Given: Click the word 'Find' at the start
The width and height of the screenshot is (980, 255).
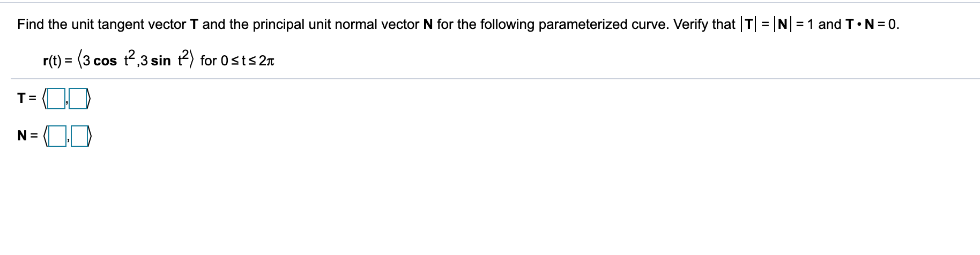Looking at the screenshot, I should coord(29,25).
